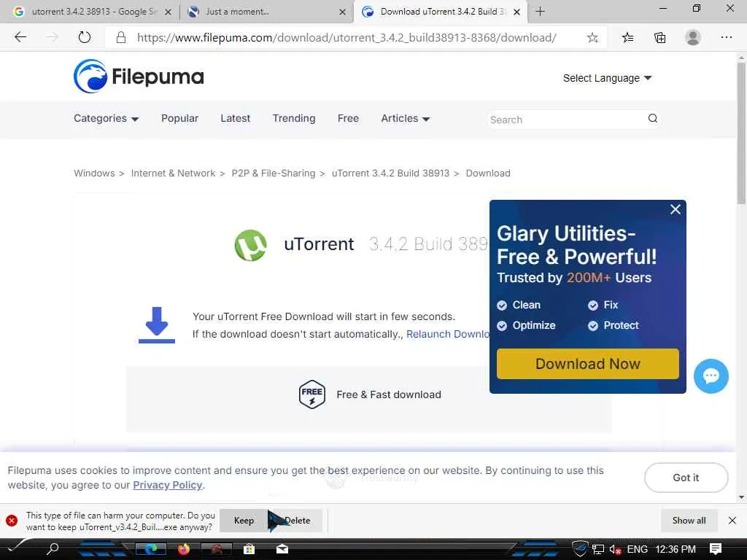Open the Latest menu item
The image size is (747, 560).
(236, 119)
